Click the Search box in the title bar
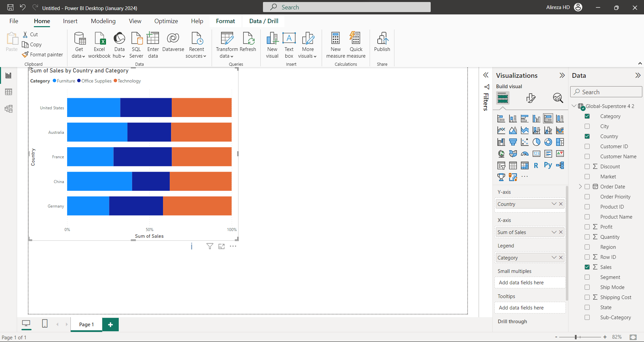The height and width of the screenshot is (342, 644). coord(346,7)
